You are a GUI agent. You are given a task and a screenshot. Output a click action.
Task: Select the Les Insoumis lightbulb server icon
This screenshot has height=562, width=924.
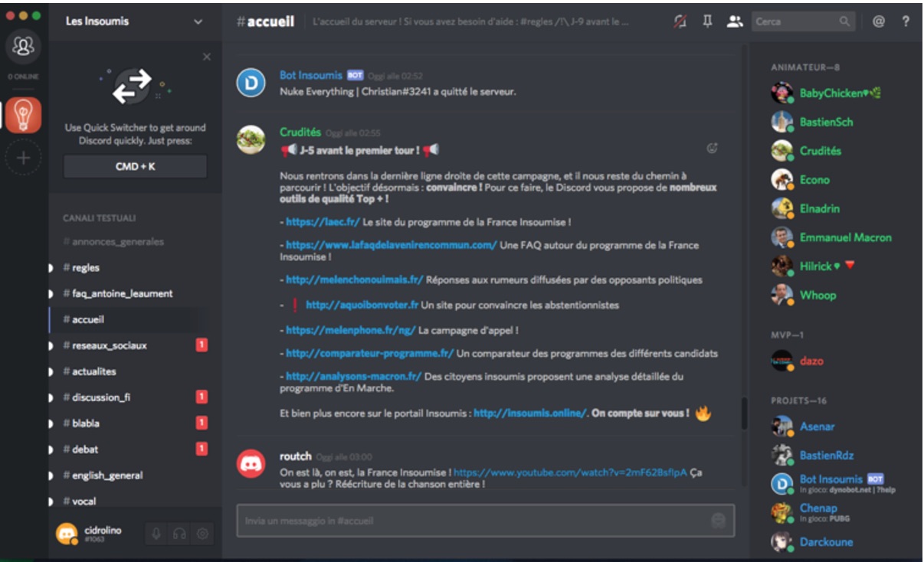(24, 116)
